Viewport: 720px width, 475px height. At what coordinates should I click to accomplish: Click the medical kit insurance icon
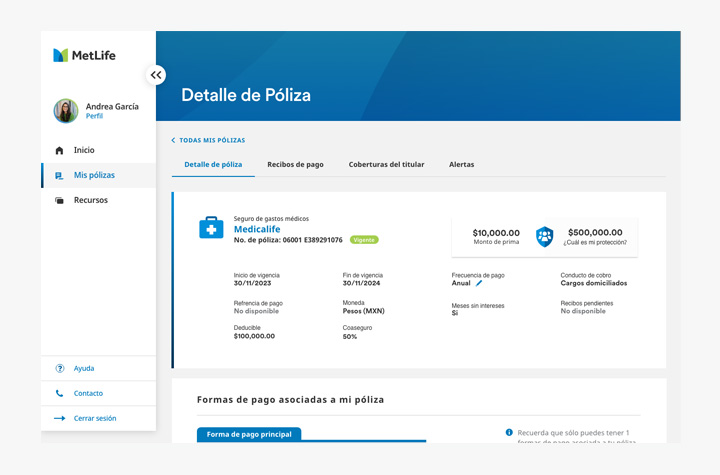coord(211,228)
